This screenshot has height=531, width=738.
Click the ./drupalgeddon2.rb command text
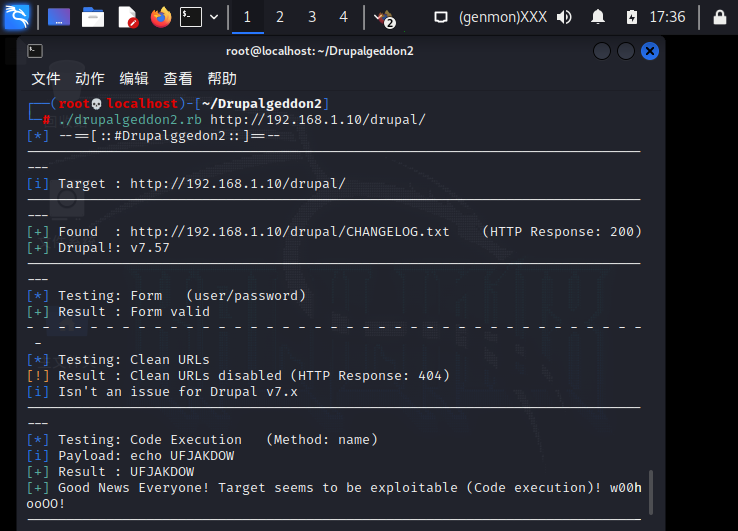click(x=130, y=120)
